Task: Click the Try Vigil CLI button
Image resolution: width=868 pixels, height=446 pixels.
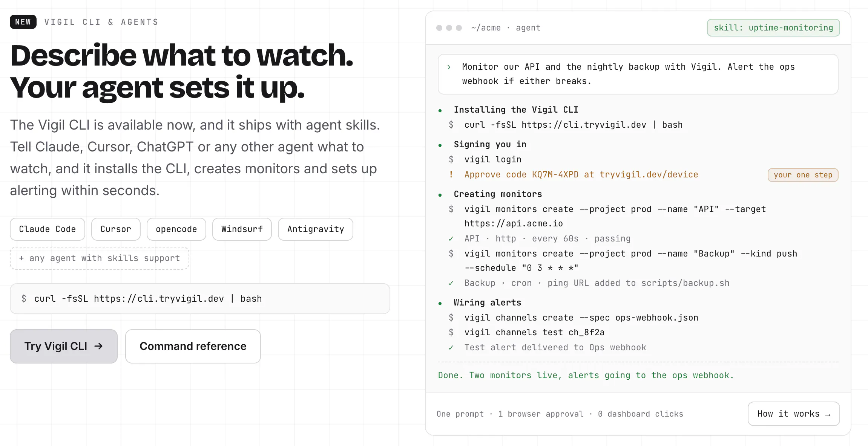Action: click(64, 346)
